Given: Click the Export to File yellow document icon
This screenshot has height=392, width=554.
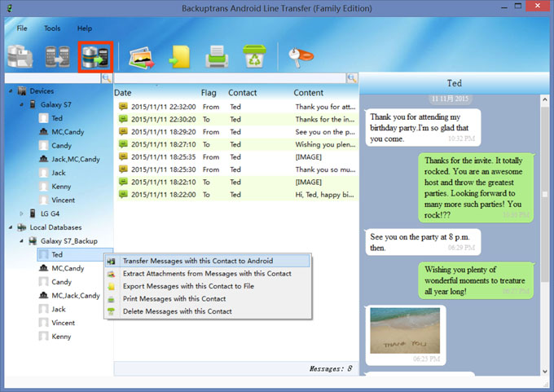Looking at the screenshot, I should (180, 57).
